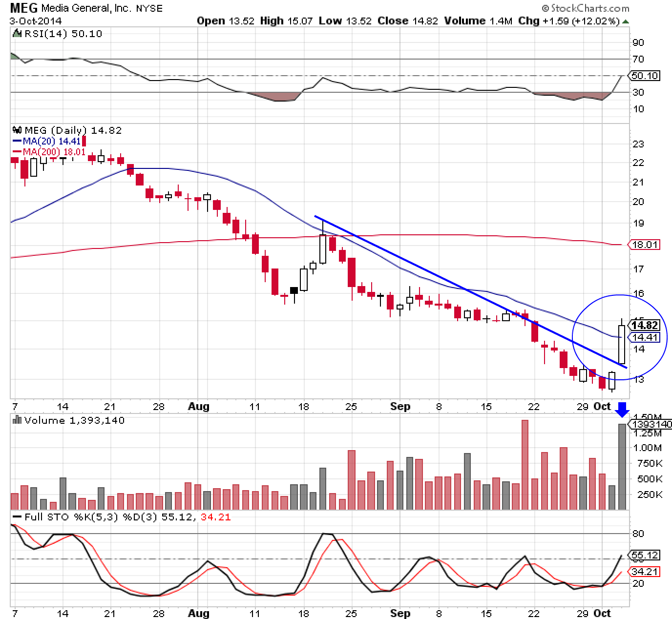
Task: Click the 90 label on RSI axis
Action: [x=638, y=42]
